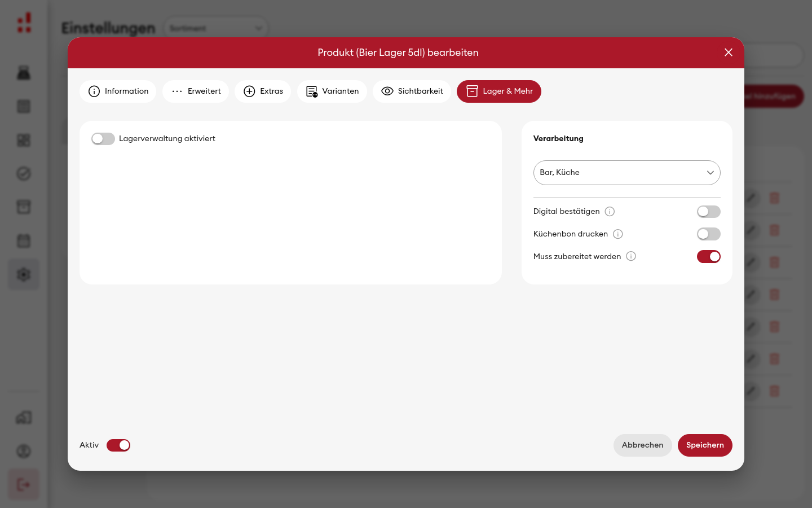
Task: Switch on Küchenbon drucken toggle
Action: [x=709, y=234]
